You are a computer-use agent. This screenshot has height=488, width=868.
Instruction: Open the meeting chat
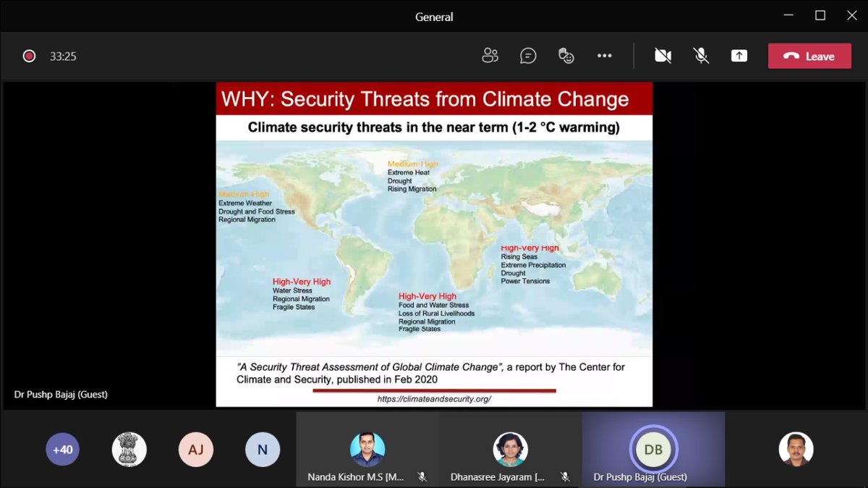click(528, 55)
